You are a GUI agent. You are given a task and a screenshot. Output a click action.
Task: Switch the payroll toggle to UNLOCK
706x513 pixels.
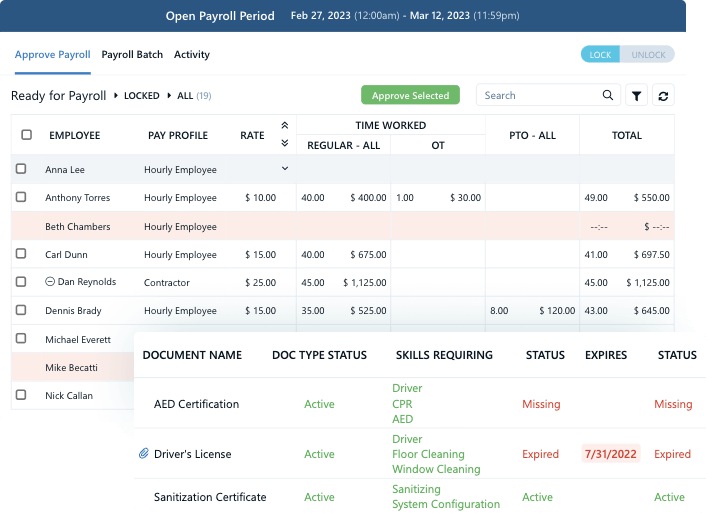coord(647,55)
